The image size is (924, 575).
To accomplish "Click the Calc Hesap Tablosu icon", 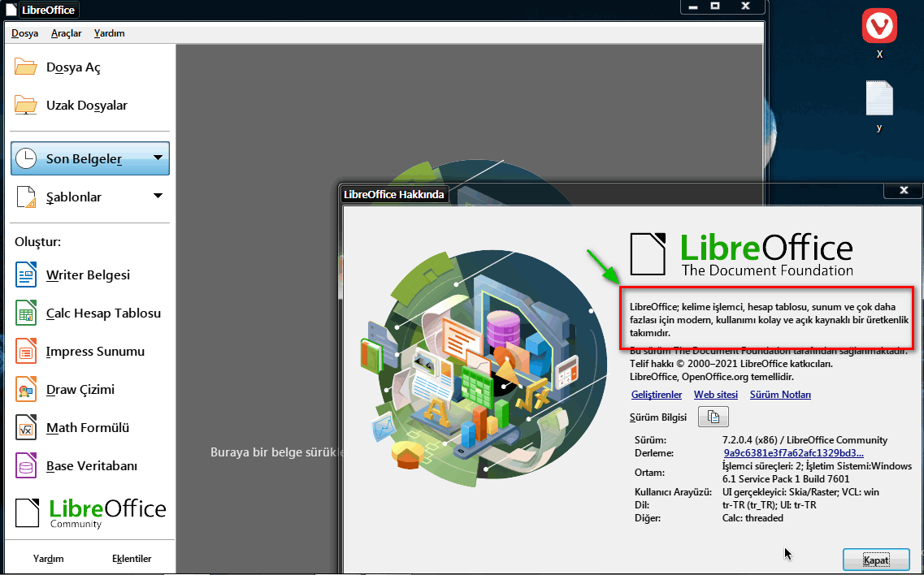I will [x=26, y=313].
